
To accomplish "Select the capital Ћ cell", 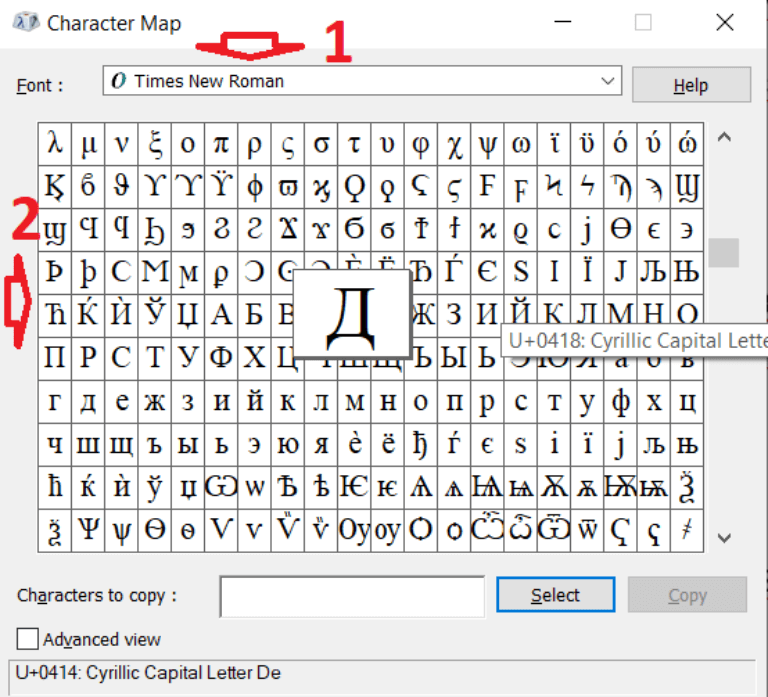I will tap(55, 315).
